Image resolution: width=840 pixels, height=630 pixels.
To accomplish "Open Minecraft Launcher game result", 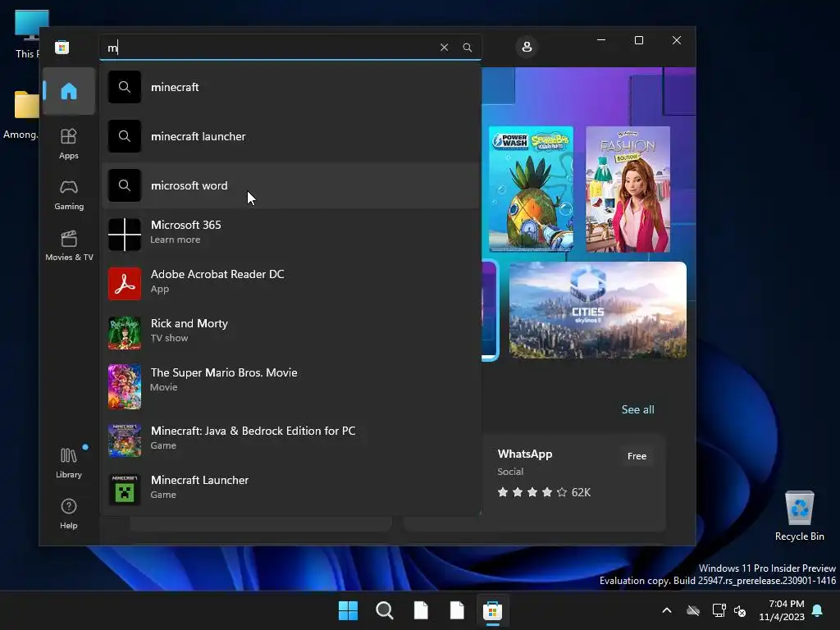I will click(291, 489).
